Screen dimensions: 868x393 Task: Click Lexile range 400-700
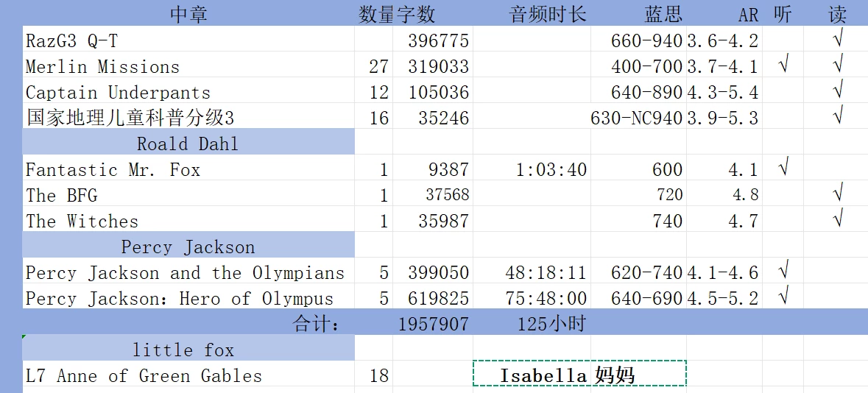coord(639,65)
